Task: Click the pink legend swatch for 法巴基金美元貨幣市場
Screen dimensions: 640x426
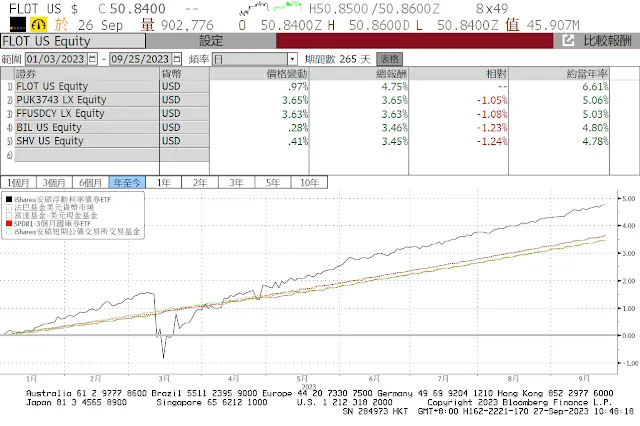Action: (9, 207)
